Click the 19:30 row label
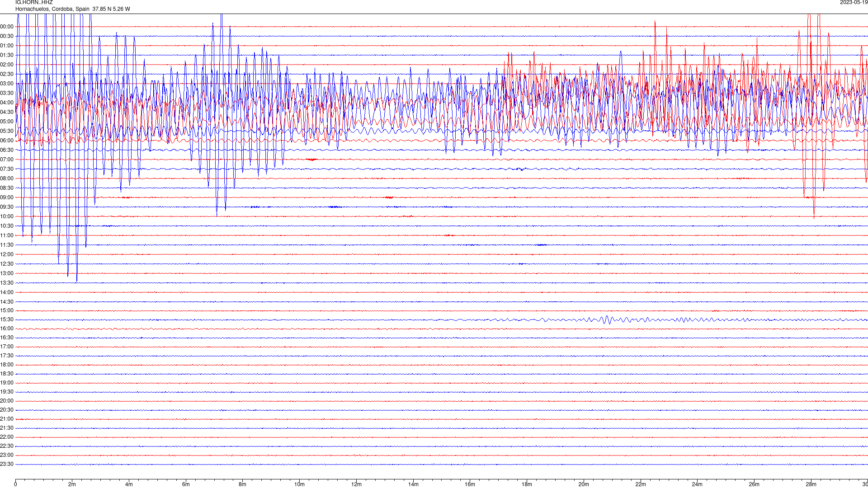This screenshot has width=868, height=488. click(x=7, y=392)
